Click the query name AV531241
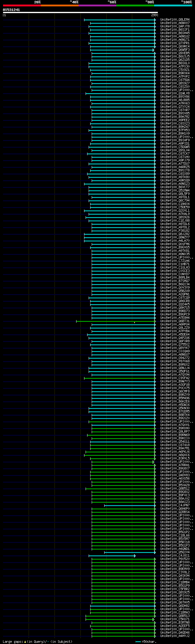This screenshot has height=644, width=195. point(11,10)
